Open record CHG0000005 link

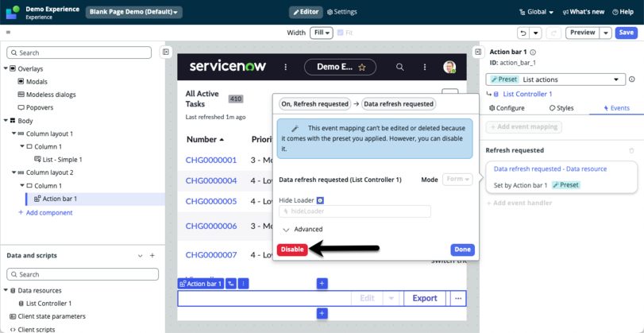[211, 201]
